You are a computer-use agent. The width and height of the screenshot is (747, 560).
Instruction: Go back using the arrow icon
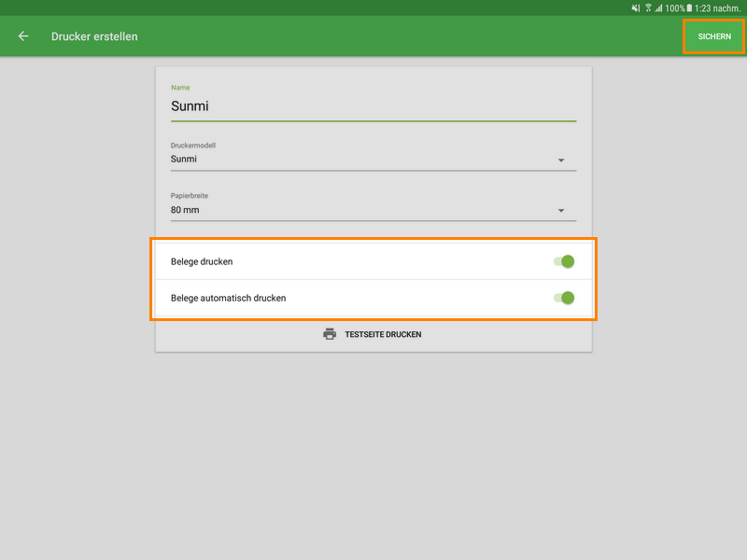pos(23,36)
